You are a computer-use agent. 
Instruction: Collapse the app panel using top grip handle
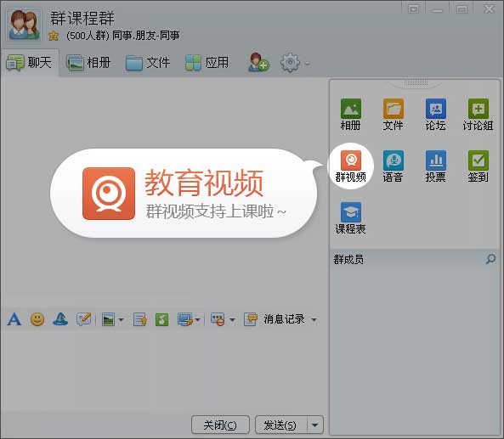(416, 83)
